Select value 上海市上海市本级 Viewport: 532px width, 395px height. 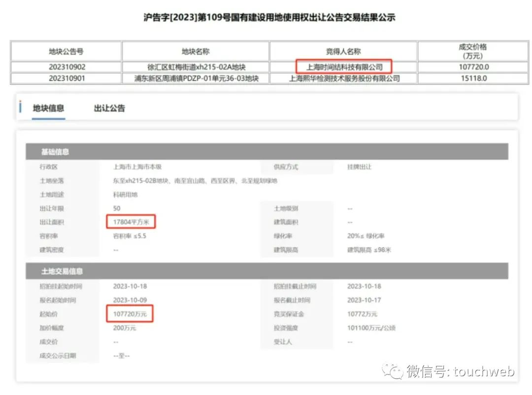point(137,167)
